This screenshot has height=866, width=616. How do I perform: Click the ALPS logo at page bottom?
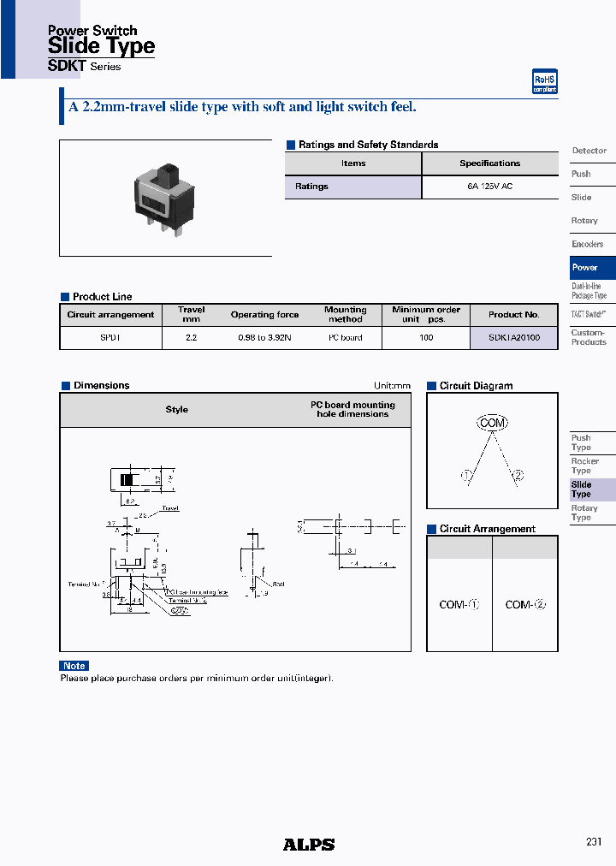309,844
